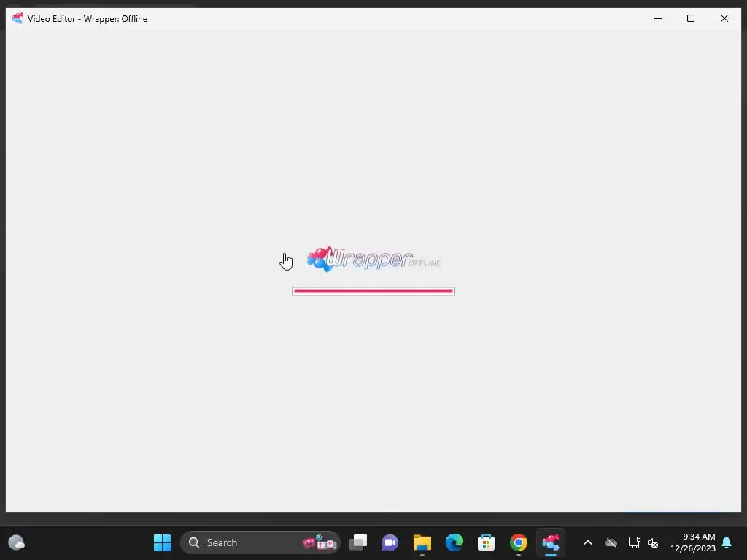The height and width of the screenshot is (560, 747).
Task: Minimize the Video Editor window
Action: [658, 18]
